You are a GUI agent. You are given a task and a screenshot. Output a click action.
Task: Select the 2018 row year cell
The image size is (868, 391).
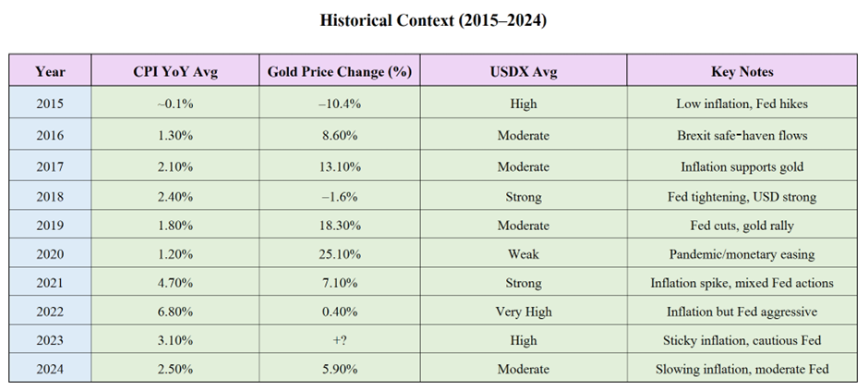51,196
